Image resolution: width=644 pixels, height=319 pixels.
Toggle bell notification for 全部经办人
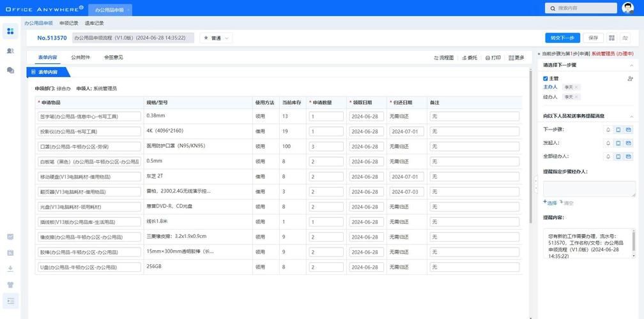pyautogui.click(x=608, y=156)
